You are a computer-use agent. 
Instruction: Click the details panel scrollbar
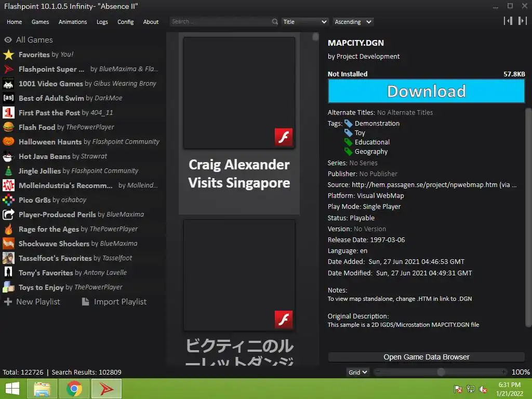point(528,217)
